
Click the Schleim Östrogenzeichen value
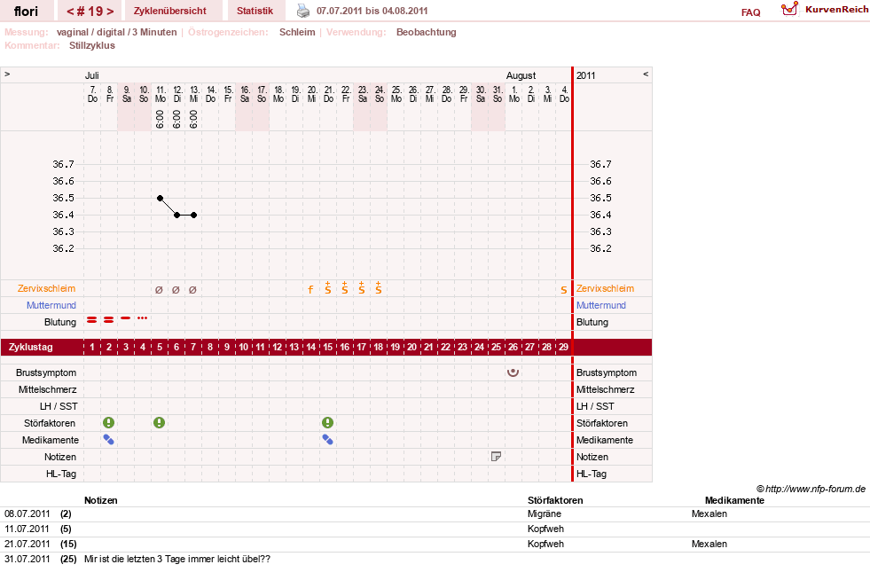point(297,32)
